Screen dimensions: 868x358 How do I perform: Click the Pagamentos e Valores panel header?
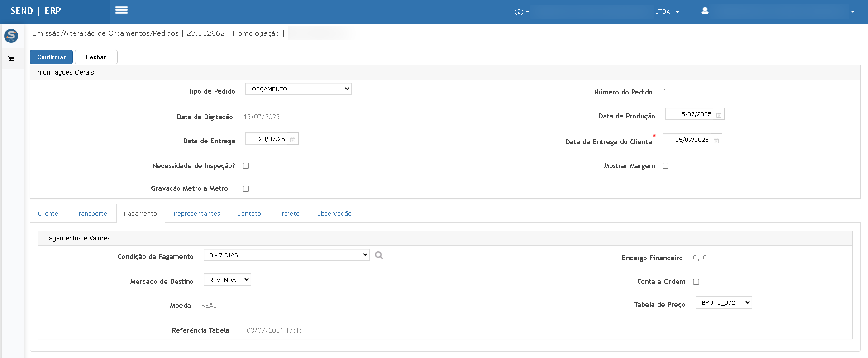pyautogui.click(x=445, y=238)
